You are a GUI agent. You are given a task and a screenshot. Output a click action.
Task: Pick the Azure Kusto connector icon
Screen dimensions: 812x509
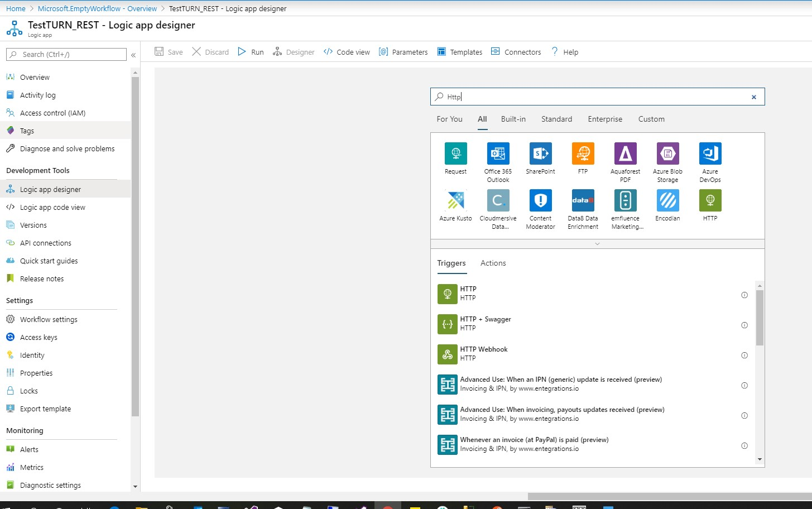coord(455,200)
